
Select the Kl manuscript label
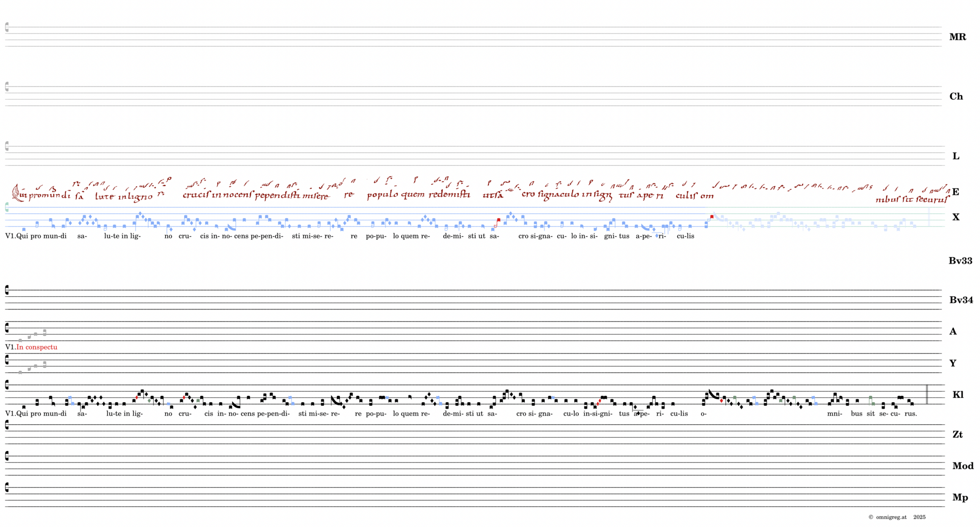pos(958,394)
